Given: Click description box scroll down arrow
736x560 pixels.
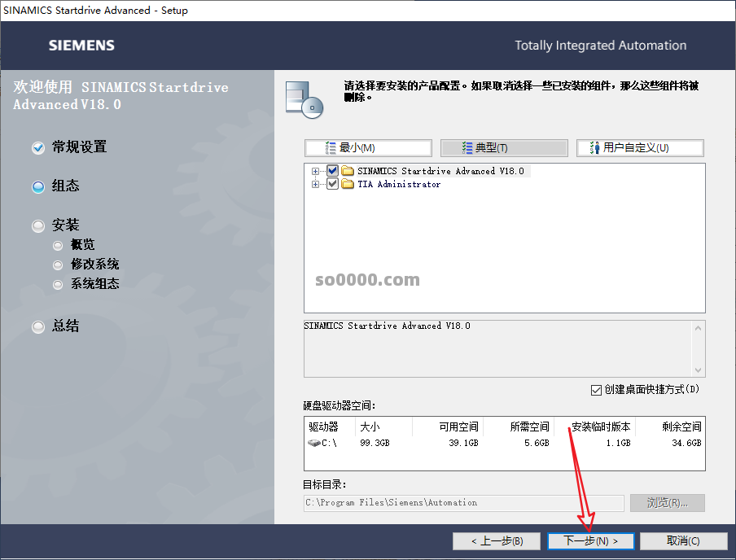Looking at the screenshot, I should click(x=698, y=370).
